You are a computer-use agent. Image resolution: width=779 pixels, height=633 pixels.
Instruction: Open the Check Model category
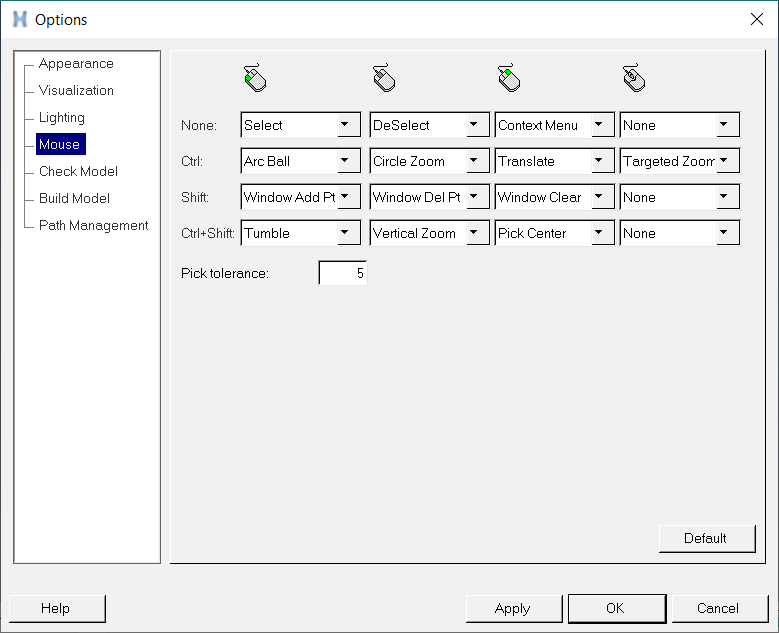coord(78,172)
